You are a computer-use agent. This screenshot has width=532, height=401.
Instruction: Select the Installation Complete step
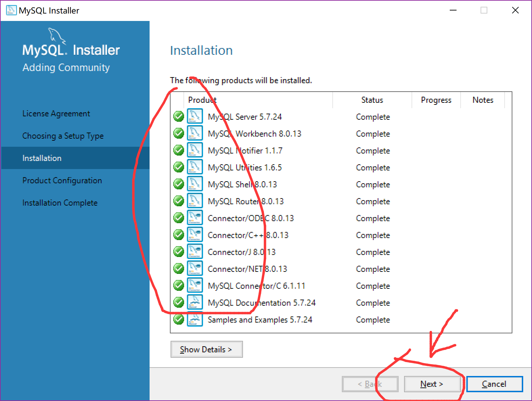pos(60,203)
